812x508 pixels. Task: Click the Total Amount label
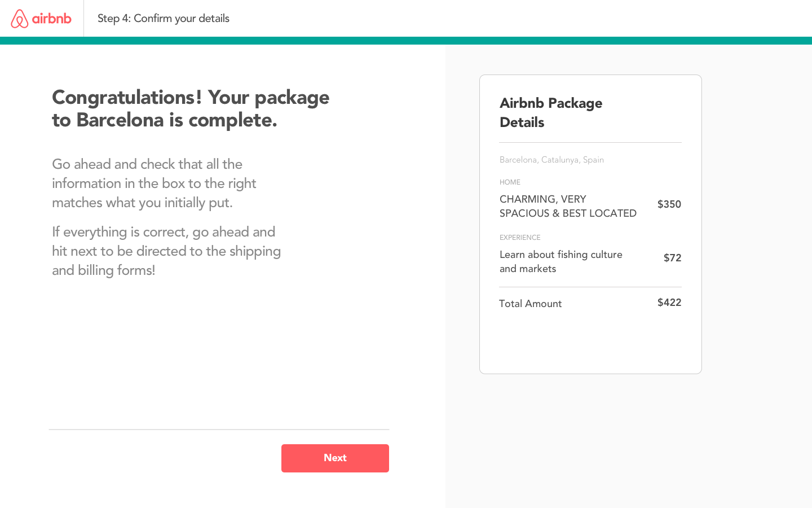pos(530,304)
